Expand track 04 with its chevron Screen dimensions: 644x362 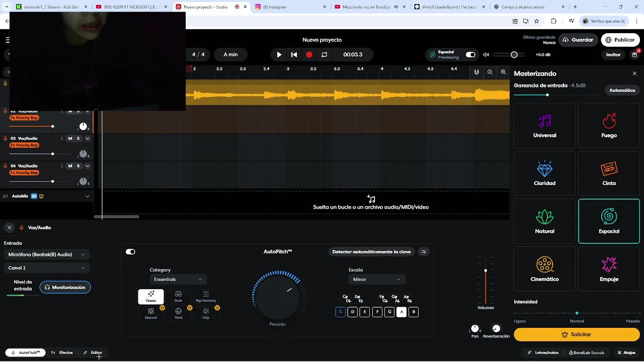[x=89, y=166]
